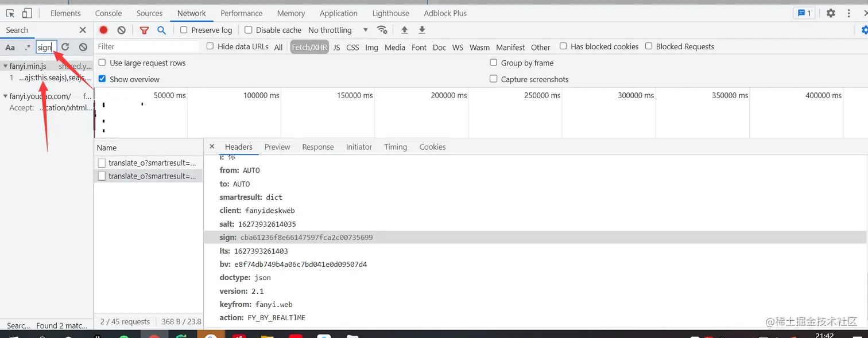The image size is (868, 338).
Task: Filter requests by Img type
Action: (x=372, y=47)
